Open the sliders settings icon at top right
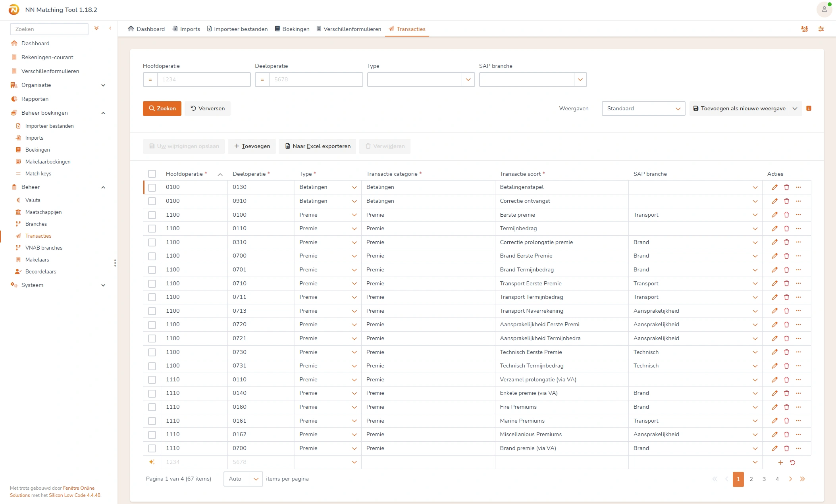The image size is (836, 504). tap(821, 29)
